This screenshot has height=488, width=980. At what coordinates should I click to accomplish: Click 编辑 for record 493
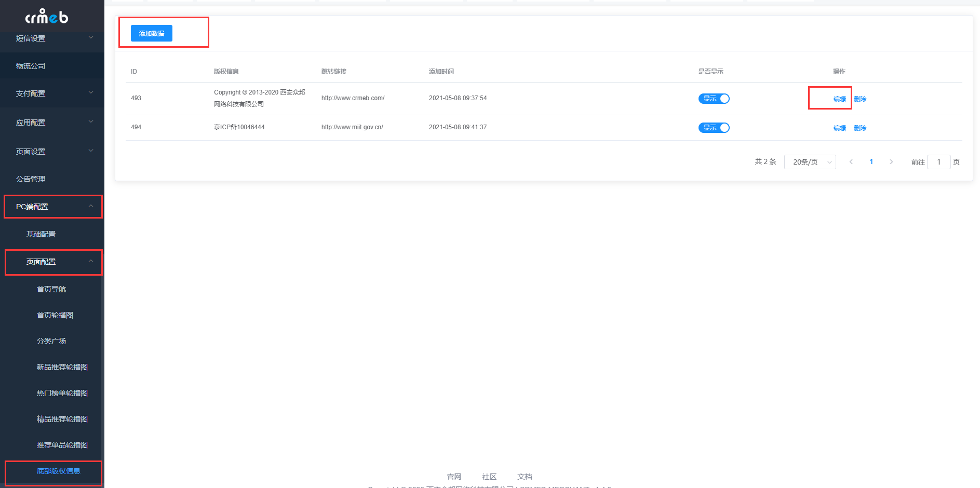[839, 99]
